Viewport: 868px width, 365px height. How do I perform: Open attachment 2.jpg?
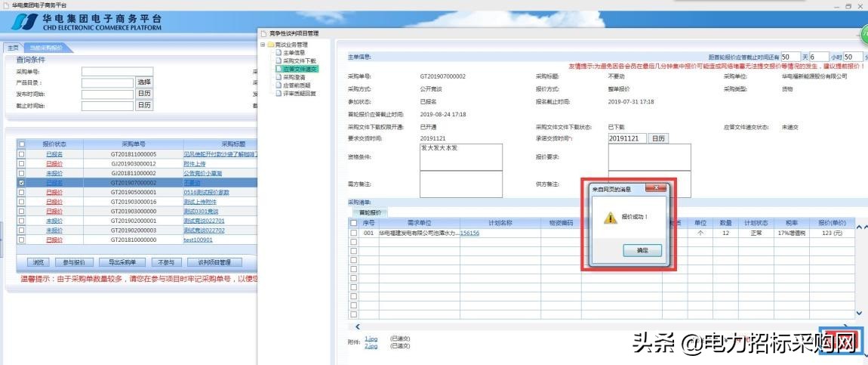371,345
